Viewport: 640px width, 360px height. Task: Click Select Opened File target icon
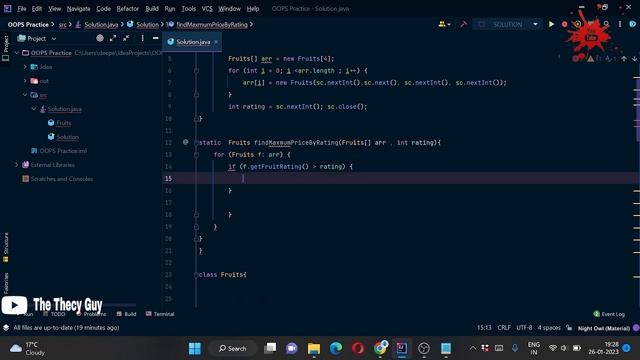[100, 38]
